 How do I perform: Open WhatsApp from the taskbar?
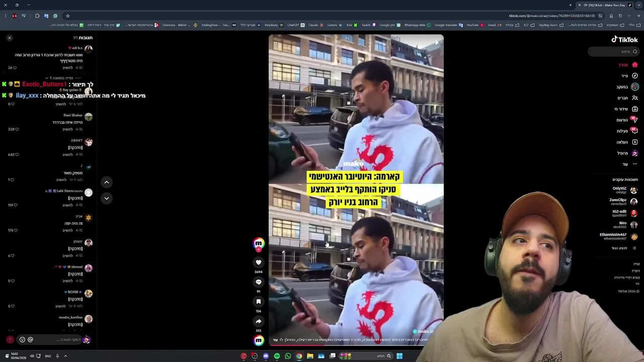point(288,356)
